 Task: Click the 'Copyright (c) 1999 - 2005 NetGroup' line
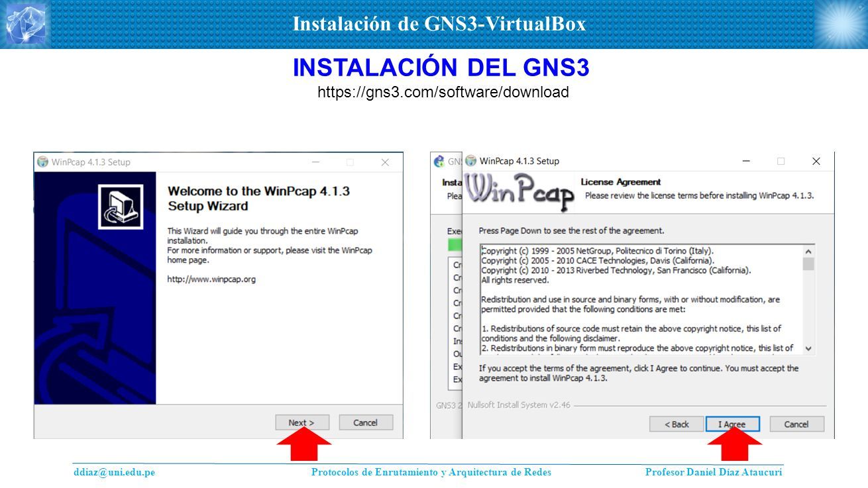pyautogui.click(x=598, y=251)
